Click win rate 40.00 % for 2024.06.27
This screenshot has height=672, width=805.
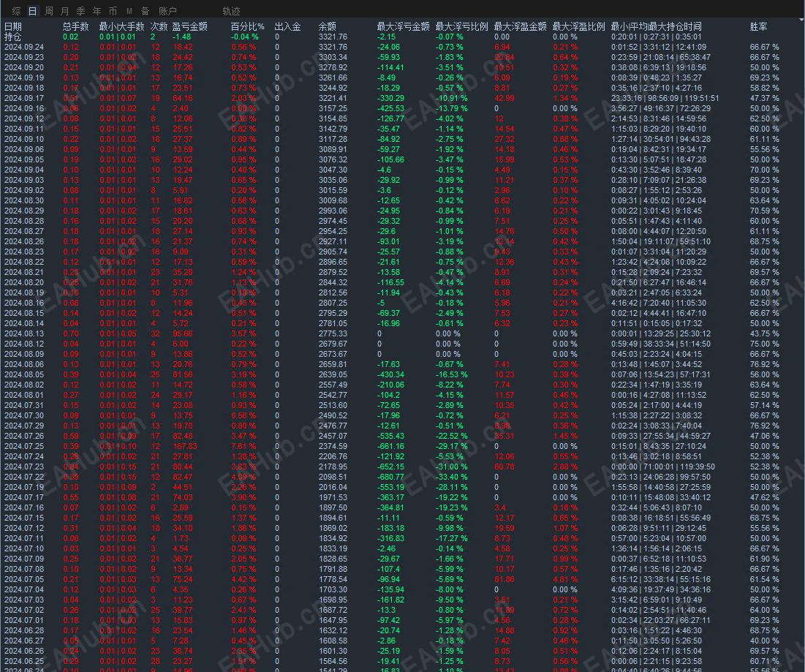(765, 641)
